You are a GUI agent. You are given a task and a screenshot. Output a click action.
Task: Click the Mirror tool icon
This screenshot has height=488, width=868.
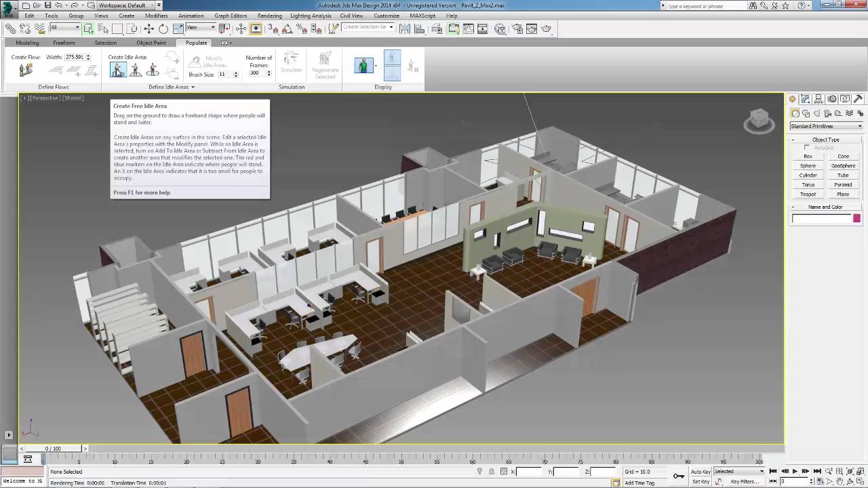(405, 28)
